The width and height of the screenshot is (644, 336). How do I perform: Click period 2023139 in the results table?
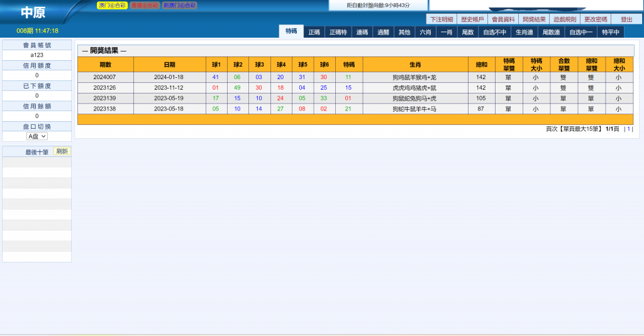pos(104,99)
